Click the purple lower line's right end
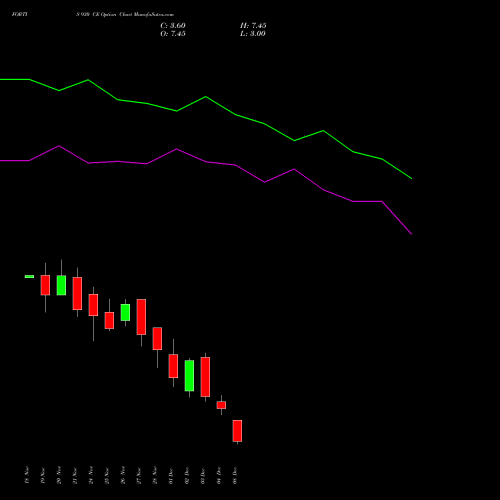Image resolution: width=500 pixels, height=500 pixels. (411, 234)
